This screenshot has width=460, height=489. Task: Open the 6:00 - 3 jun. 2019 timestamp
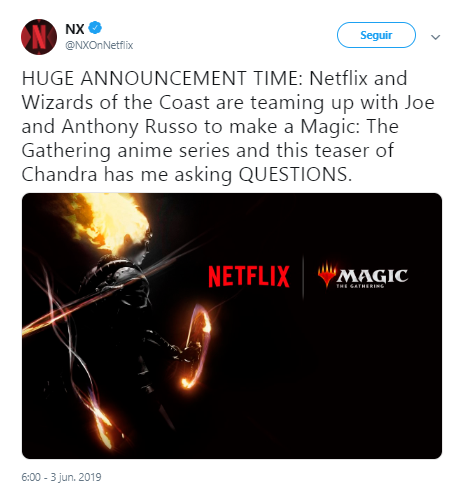tap(61, 477)
